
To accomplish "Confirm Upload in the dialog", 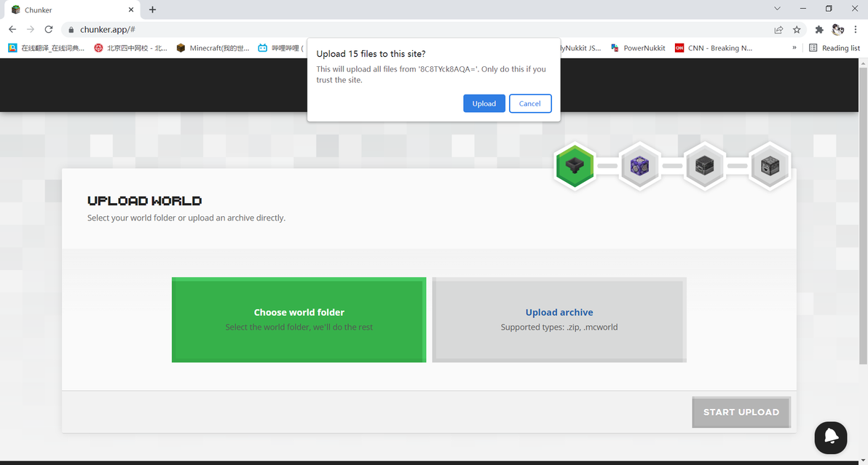I will (x=484, y=103).
